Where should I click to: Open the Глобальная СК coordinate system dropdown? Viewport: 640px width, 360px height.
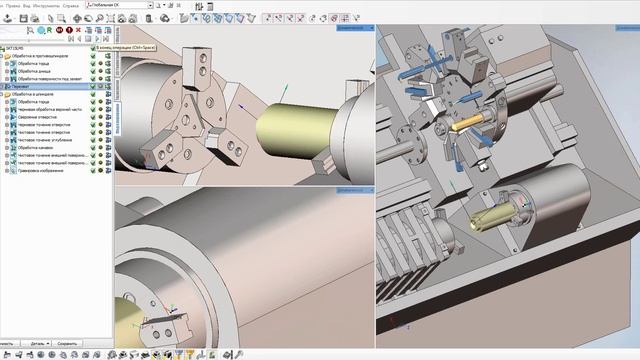pyautogui.click(x=150, y=5)
